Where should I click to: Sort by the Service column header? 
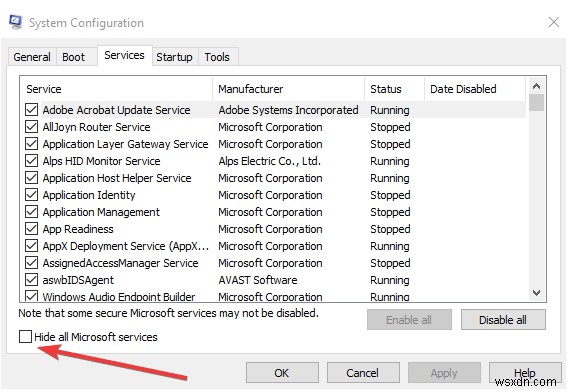[x=117, y=89]
